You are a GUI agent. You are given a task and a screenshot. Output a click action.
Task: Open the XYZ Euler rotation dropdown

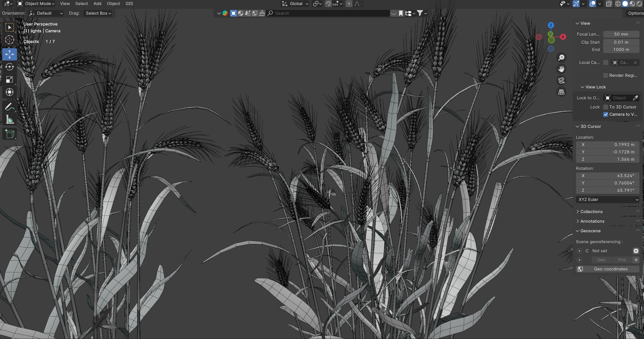click(608, 199)
